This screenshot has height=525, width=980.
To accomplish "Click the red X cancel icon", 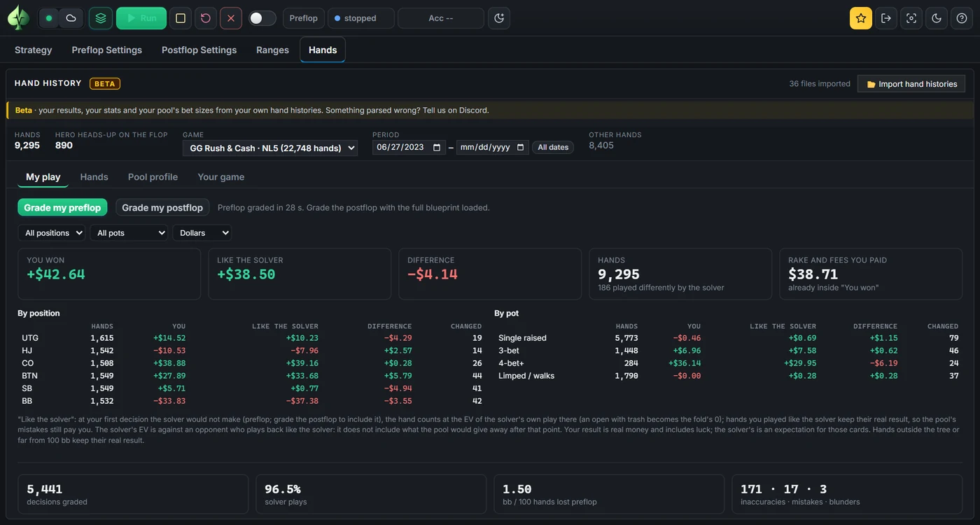I will (231, 18).
